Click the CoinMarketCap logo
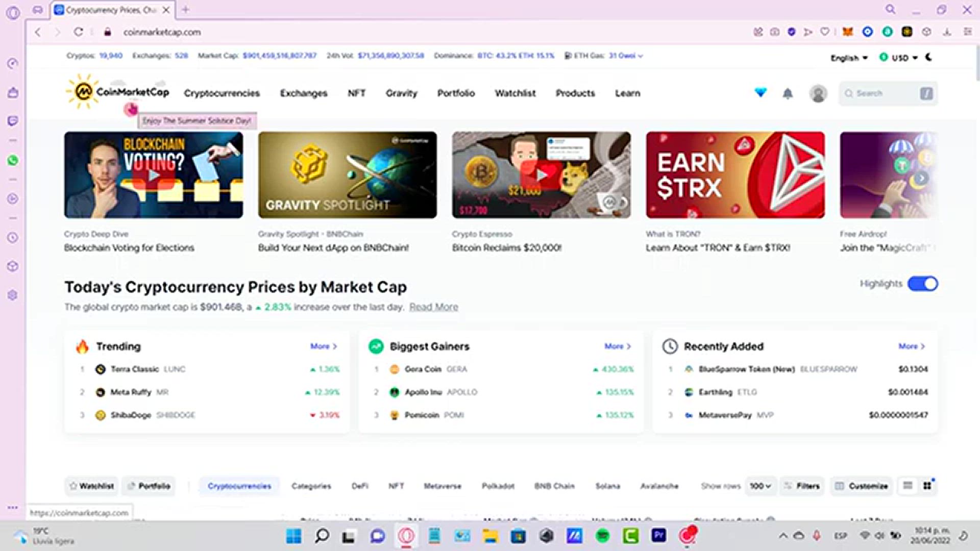Image resolution: width=980 pixels, height=551 pixels. click(x=118, y=92)
